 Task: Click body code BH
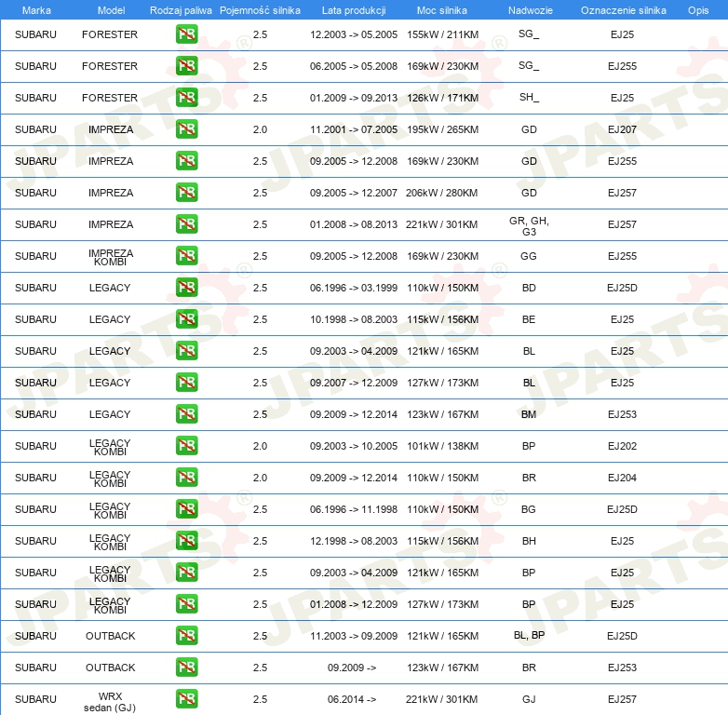tap(529, 541)
